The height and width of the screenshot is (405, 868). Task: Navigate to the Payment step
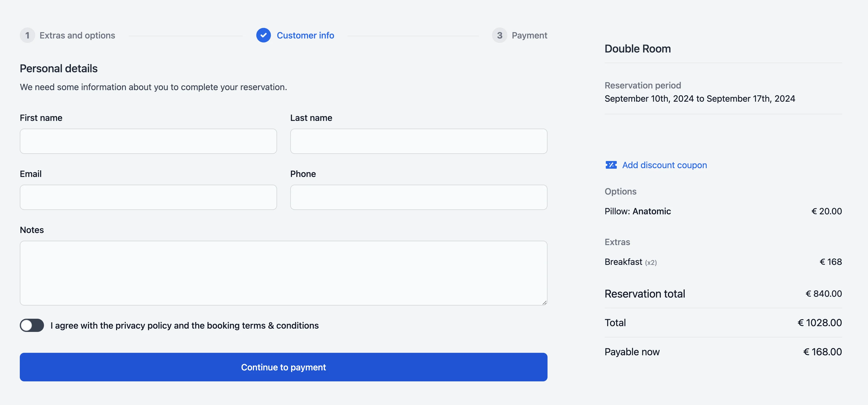click(529, 35)
